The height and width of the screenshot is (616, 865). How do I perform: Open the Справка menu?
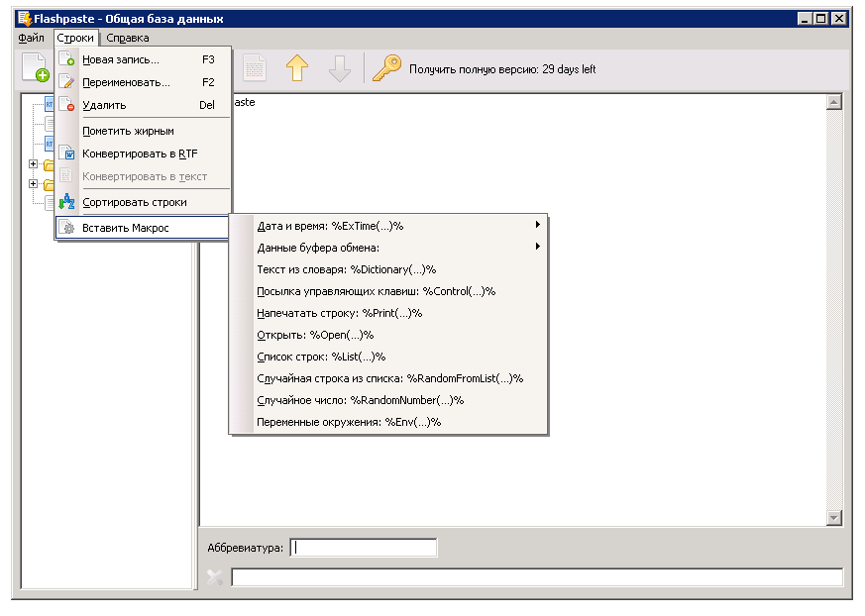[128, 38]
